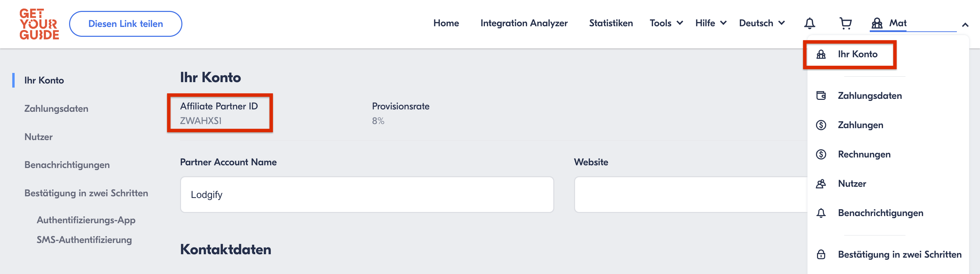Click the wallet icon beside Zahlungsdaten
Viewport: 980px width, 274px height.
(x=821, y=96)
